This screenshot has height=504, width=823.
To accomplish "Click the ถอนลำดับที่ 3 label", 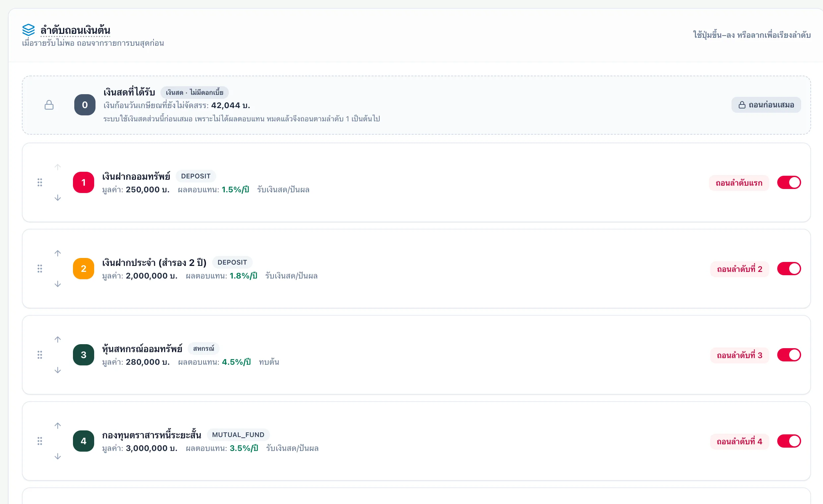I will point(740,355).
